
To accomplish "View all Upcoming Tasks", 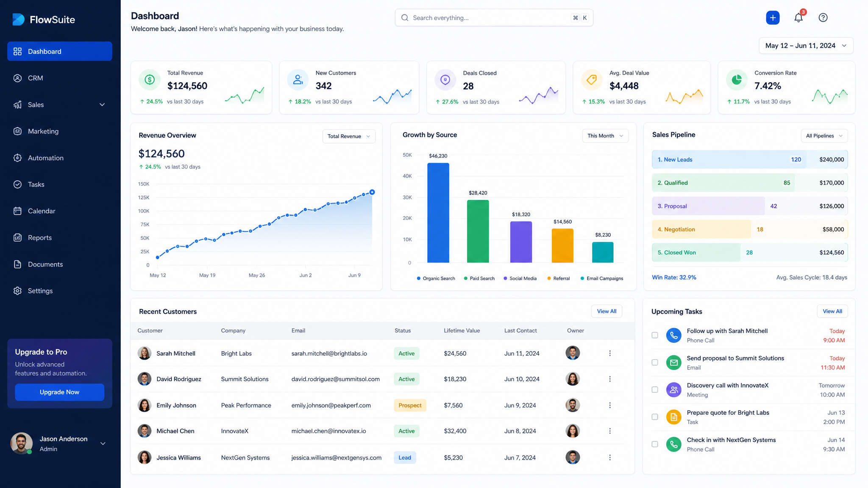I will click(x=832, y=311).
